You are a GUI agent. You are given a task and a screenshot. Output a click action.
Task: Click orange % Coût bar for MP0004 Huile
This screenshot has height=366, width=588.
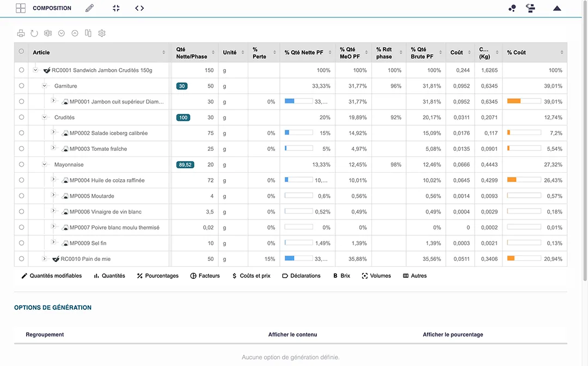click(x=524, y=180)
